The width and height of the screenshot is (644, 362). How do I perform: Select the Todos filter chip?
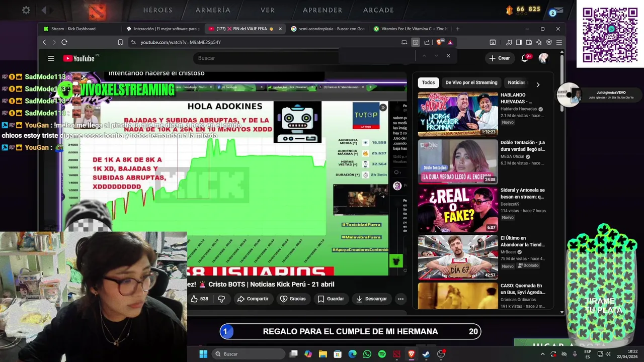coord(428,82)
